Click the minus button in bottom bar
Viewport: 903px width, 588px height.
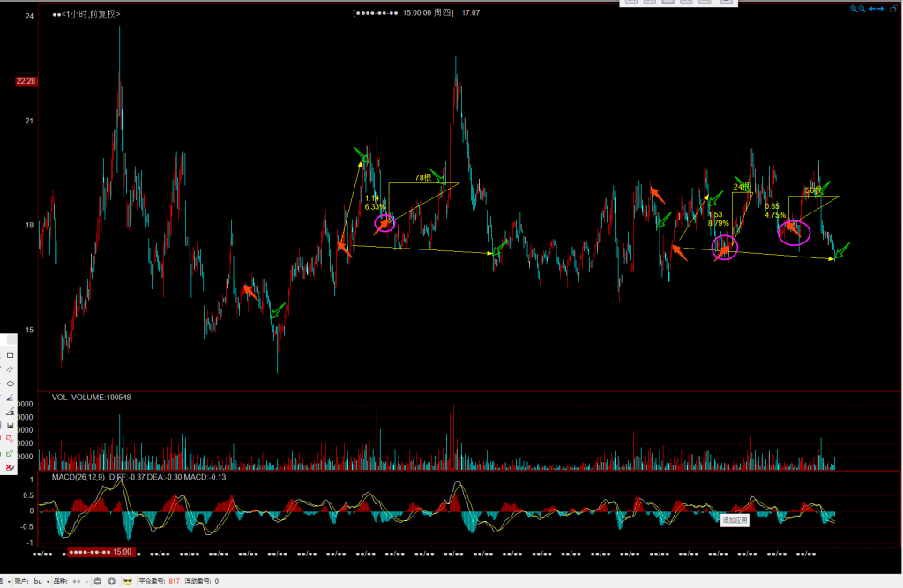(98, 582)
